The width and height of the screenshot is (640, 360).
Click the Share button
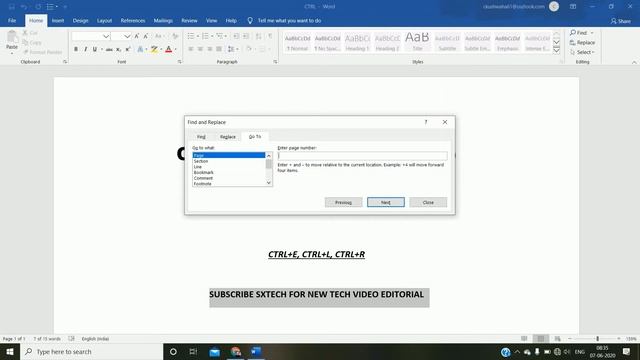pyautogui.click(x=620, y=21)
